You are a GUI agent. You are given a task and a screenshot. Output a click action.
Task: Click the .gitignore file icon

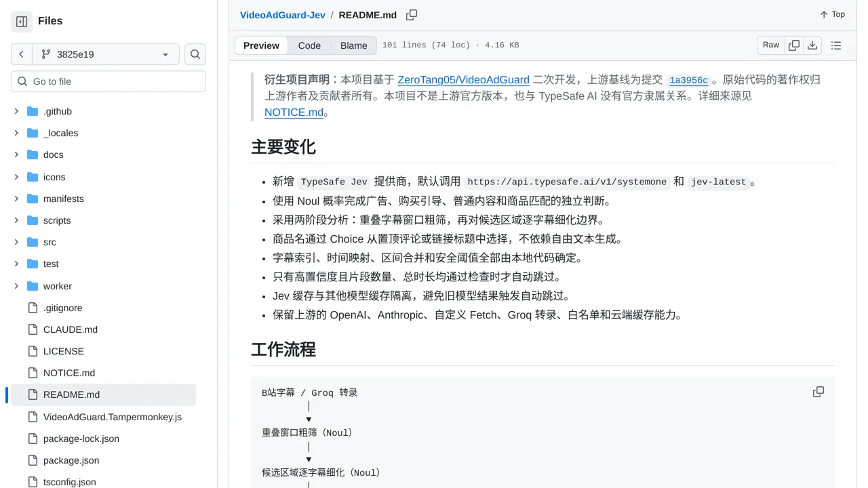[33, 308]
